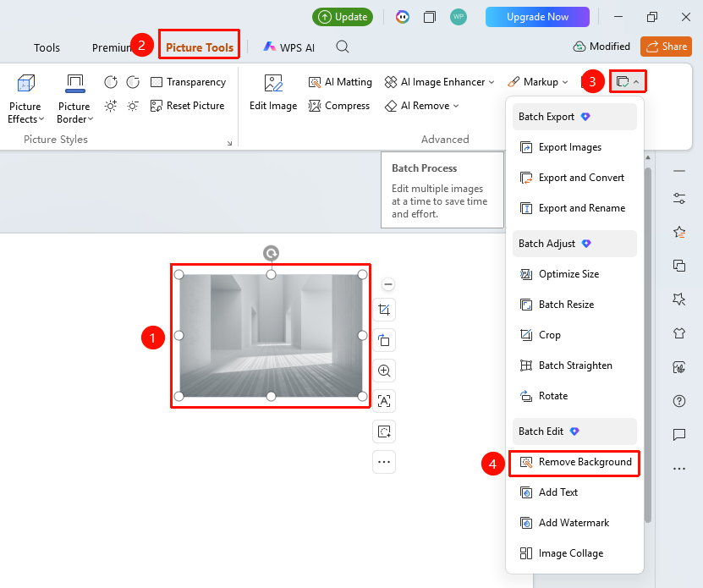Choose Add Watermark
Viewport: 703px width, 588px height.
574,523
